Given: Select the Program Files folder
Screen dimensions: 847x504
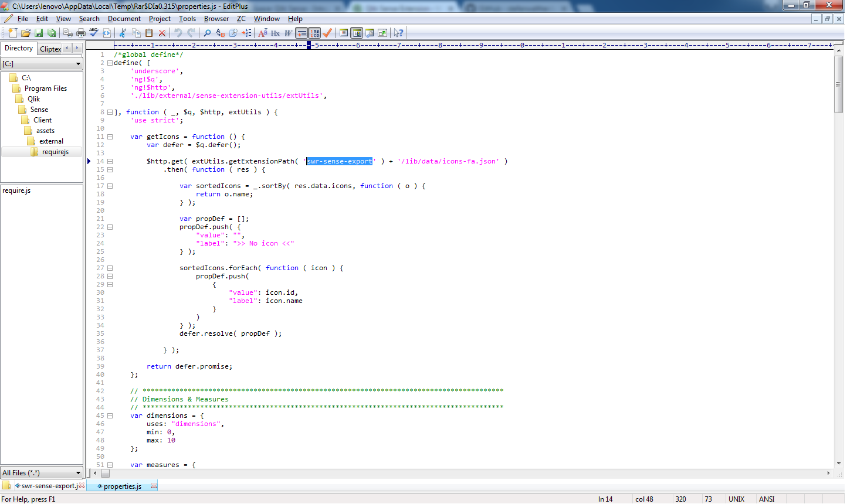Looking at the screenshot, I should pyautogui.click(x=45, y=88).
